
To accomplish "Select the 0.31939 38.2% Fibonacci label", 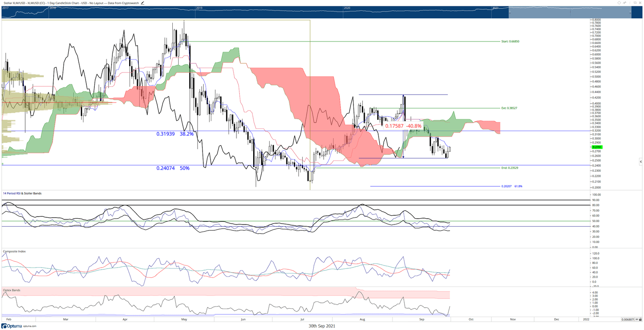I will click(x=175, y=134).
